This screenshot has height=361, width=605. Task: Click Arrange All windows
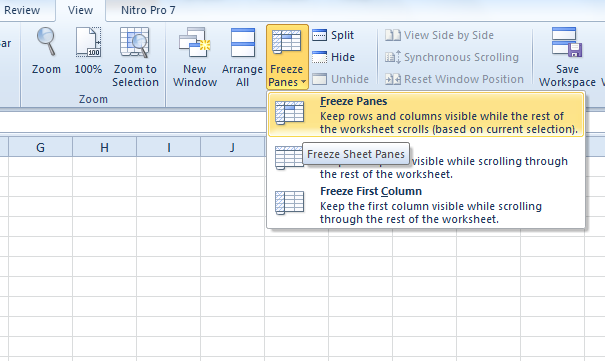coord(242,57)
